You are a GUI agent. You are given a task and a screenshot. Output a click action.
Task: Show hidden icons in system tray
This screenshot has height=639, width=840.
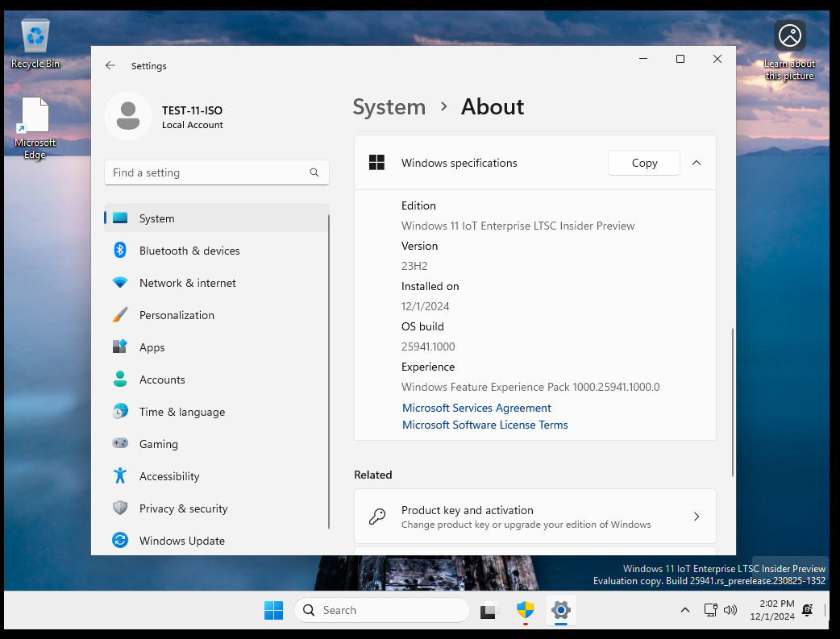(684, 610)
